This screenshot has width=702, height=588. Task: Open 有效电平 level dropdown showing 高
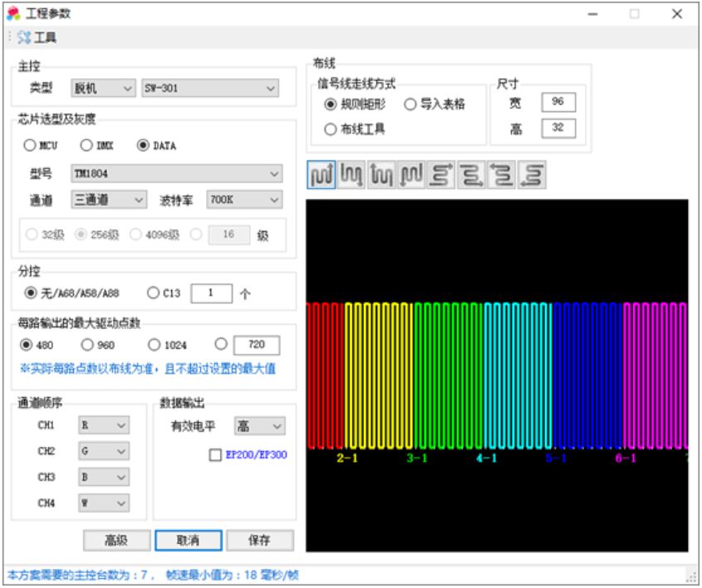[260, 426]
